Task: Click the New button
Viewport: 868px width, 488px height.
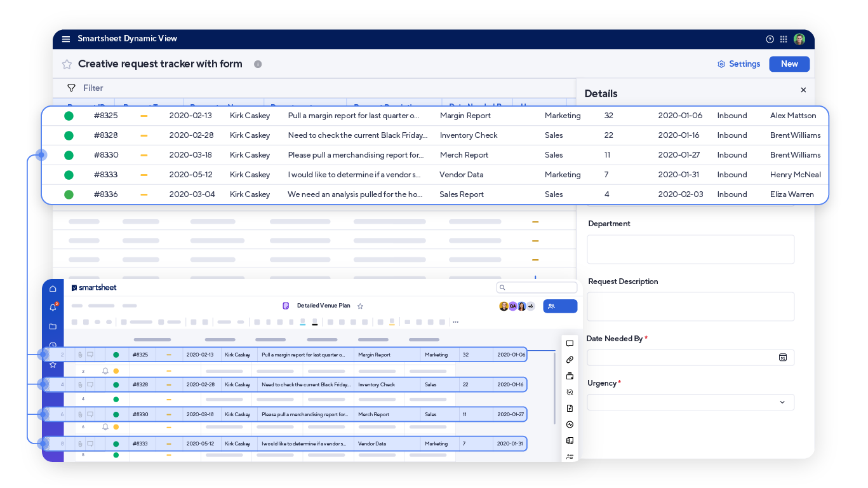Action: tap(789, 64)
